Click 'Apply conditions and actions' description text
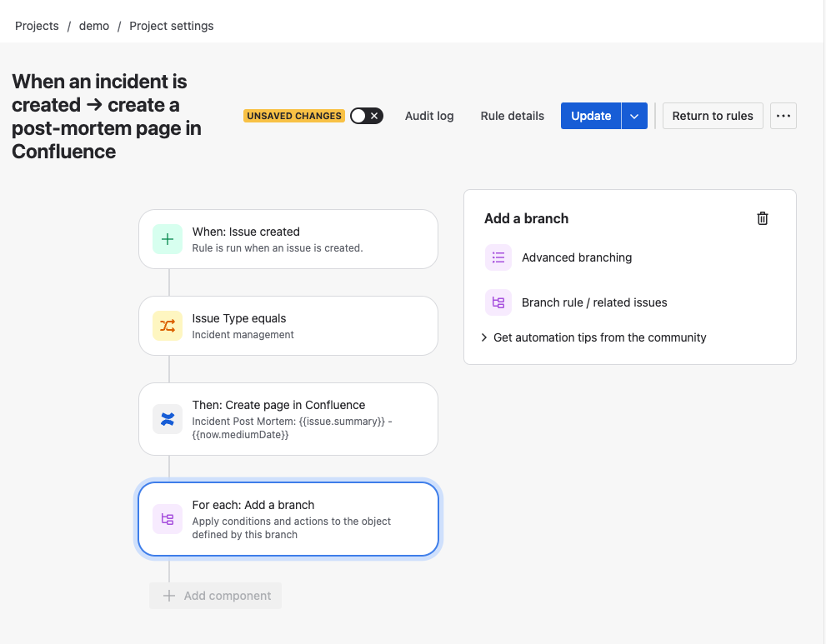This screenshot has width=826, height=644. [292, 527]
